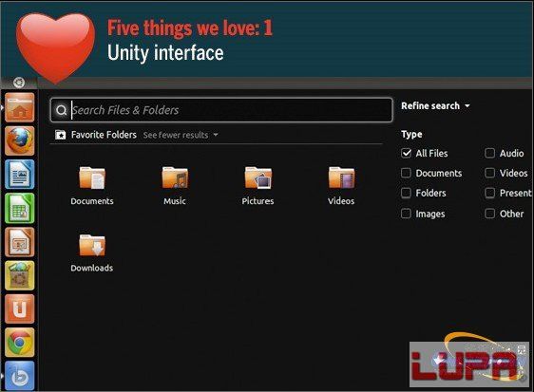Launch Google Chrome from the launcher

click(x=20, y=343)
